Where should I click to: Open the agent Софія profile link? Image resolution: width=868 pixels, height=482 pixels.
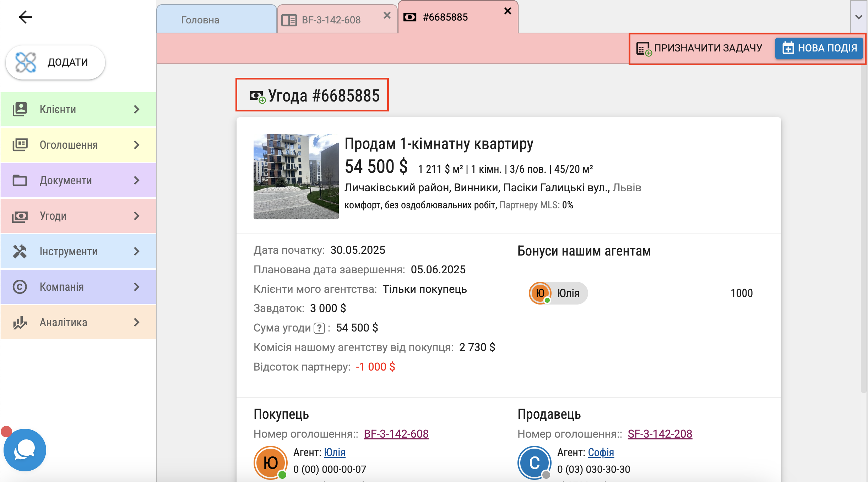tap(601, 453)
